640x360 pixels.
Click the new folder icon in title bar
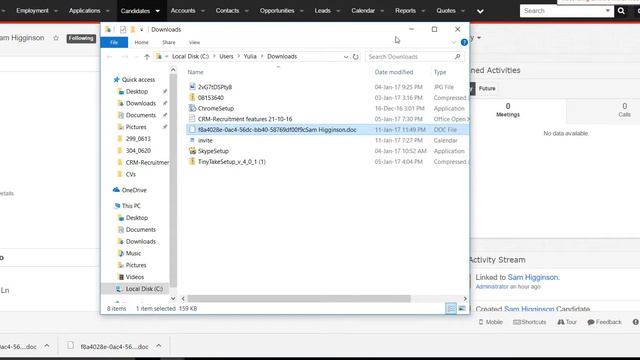point(133,29)
